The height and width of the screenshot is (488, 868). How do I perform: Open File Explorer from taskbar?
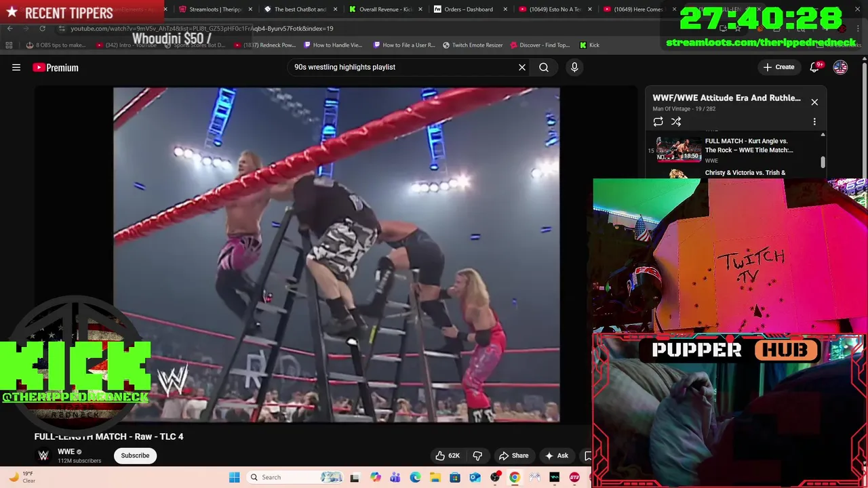click(x=435, y=477)
